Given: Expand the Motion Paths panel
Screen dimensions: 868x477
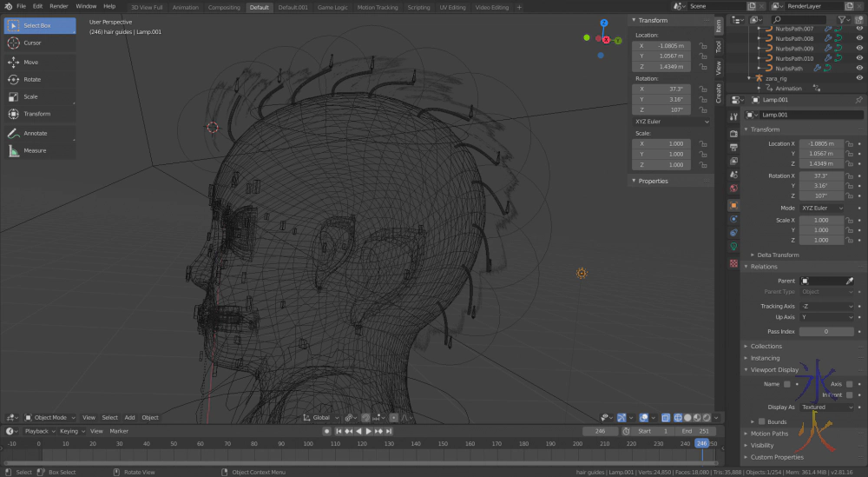Looking at the screenshot, I should click(769, 434).
